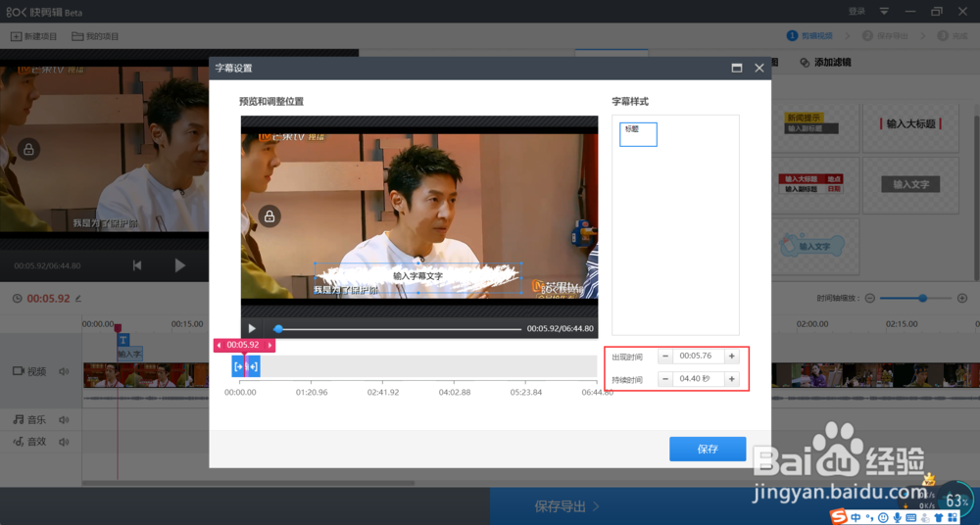Select the T subtitle marker on the timeline
The image size is (980, 525).
123,339
